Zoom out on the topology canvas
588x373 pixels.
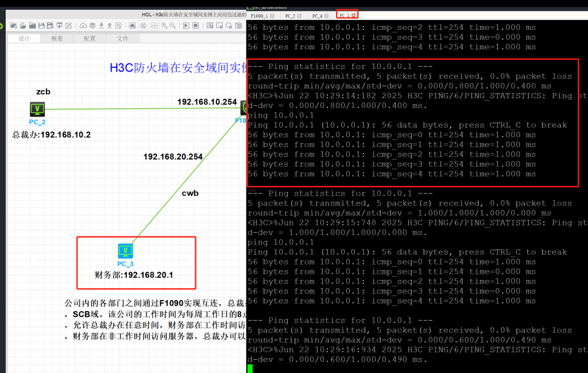[x=172, y=25]
